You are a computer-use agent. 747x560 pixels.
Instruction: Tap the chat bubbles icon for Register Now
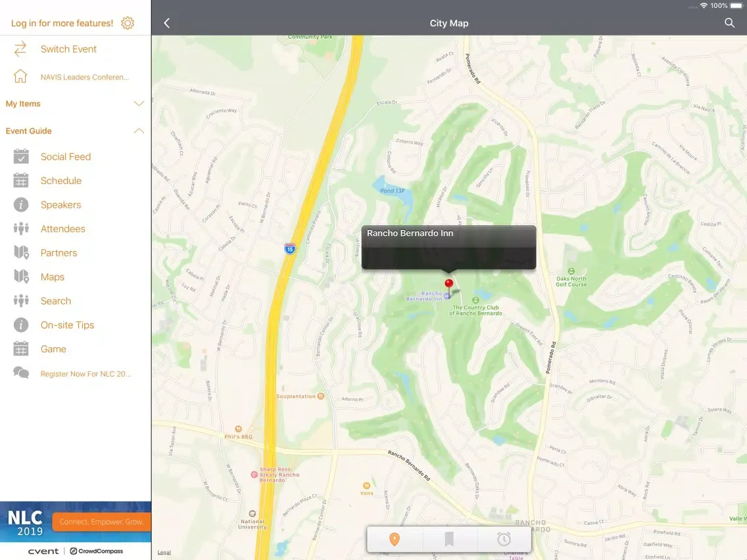pos(21,373)
